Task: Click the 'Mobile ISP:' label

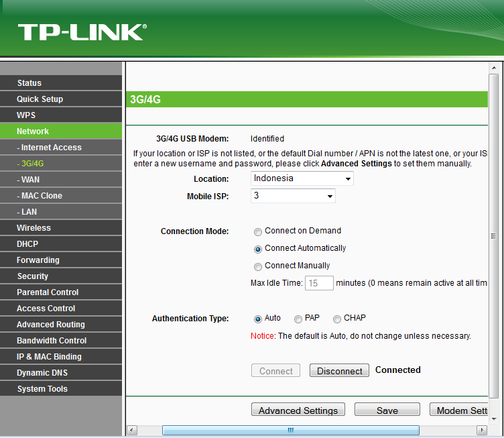Action: pos(208,196)
